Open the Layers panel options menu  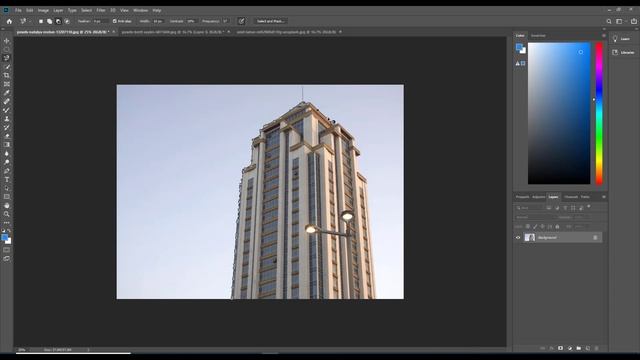(x=604, y=197)
